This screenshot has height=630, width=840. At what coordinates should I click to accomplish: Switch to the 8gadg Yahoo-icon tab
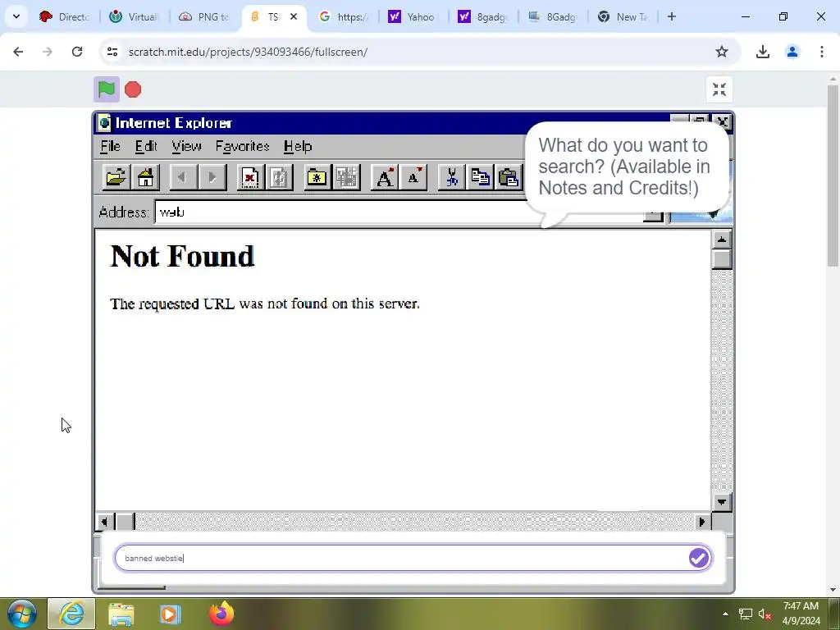pos(482,17)
